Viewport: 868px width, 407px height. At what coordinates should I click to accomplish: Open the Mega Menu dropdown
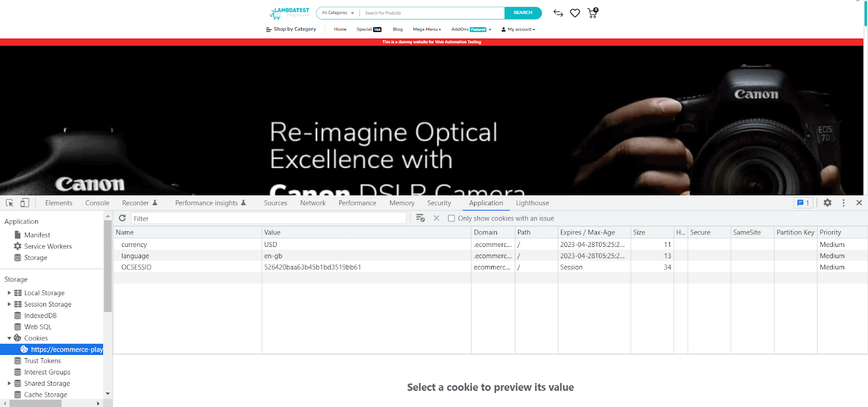[427, 29]
